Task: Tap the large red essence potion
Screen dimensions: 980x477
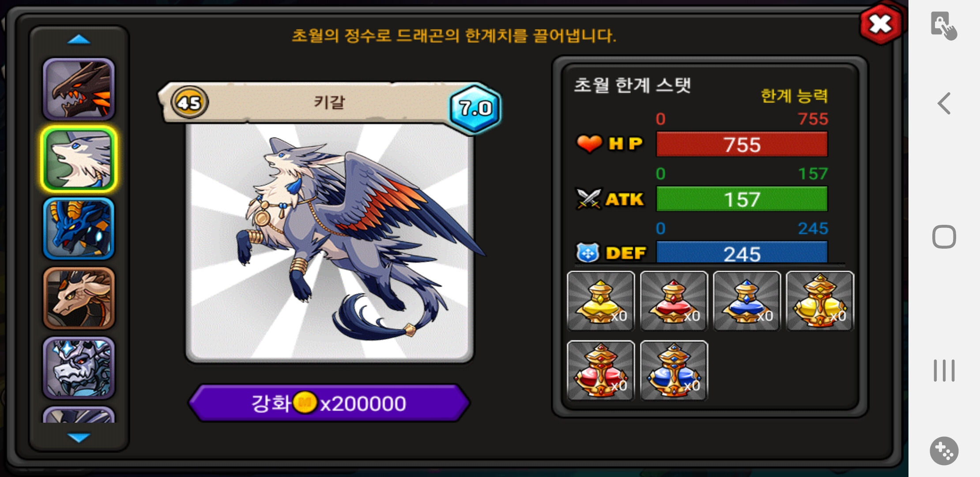Action: (x=601, y=370)
